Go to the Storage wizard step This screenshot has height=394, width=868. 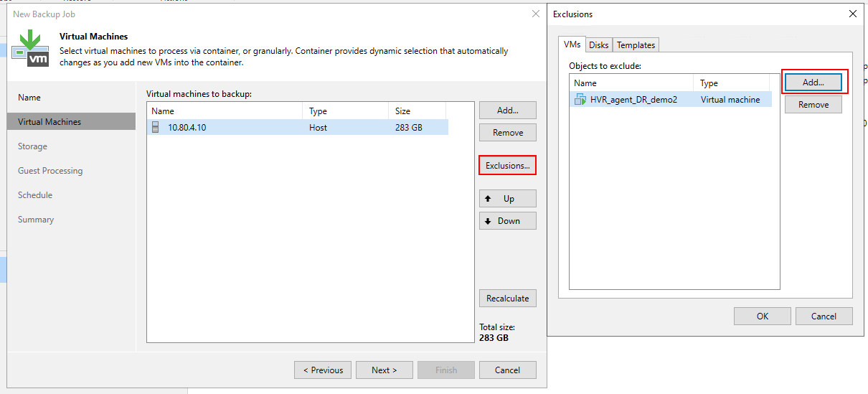click(33, 146)
